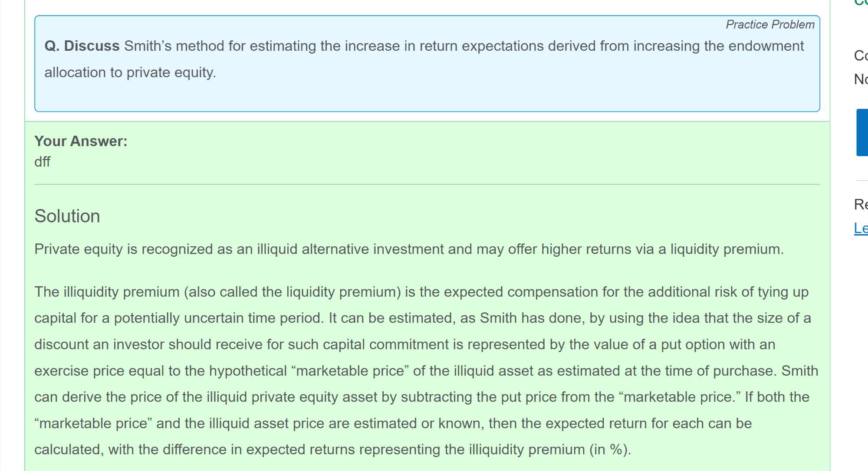The height and width of the screenshot is (471, 868).
Task: Click the blue button in right sidebar
Action: (862, 132)
